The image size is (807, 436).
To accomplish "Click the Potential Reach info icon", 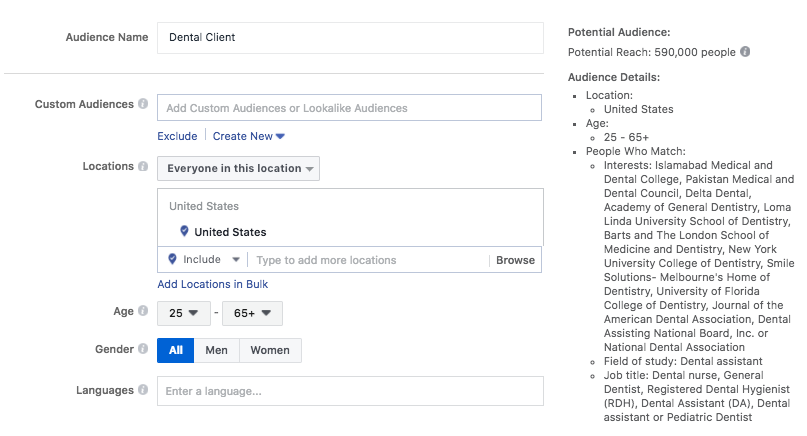I will click(x=745, y=51).
